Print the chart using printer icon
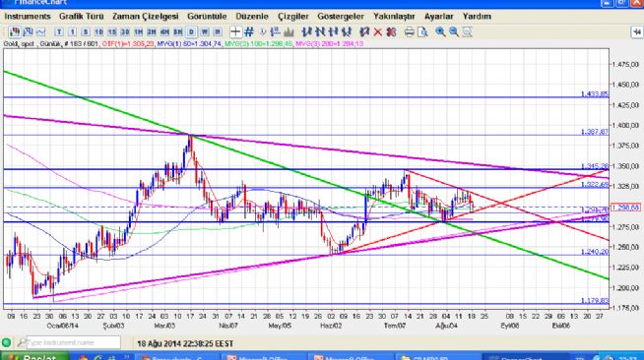The image size is (644, 360). click(x=409, y=31)
